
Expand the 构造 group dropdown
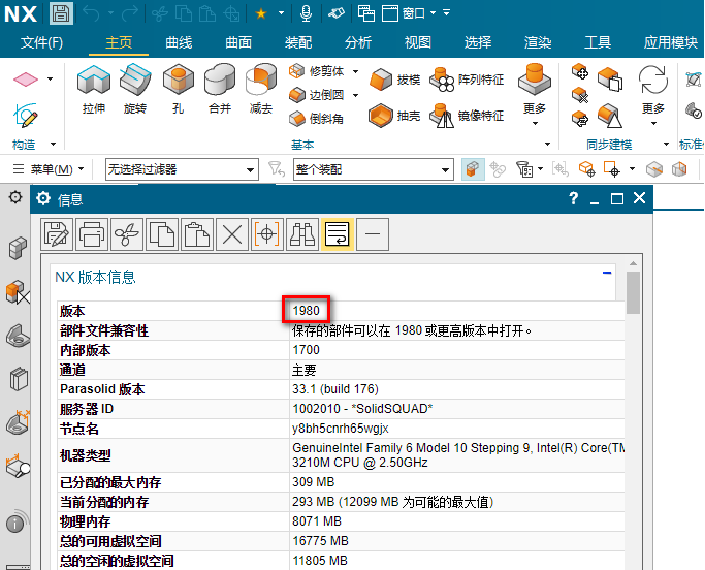tap(54, 144)
